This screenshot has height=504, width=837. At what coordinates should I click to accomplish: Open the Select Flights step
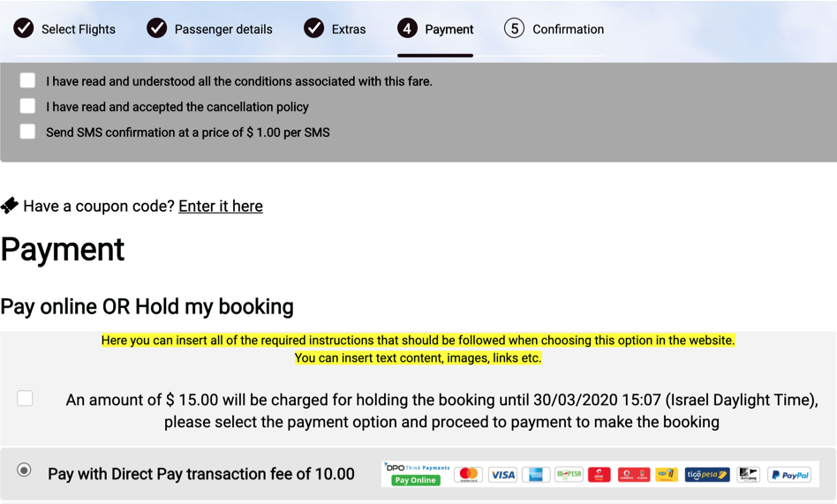click(64, 29)
